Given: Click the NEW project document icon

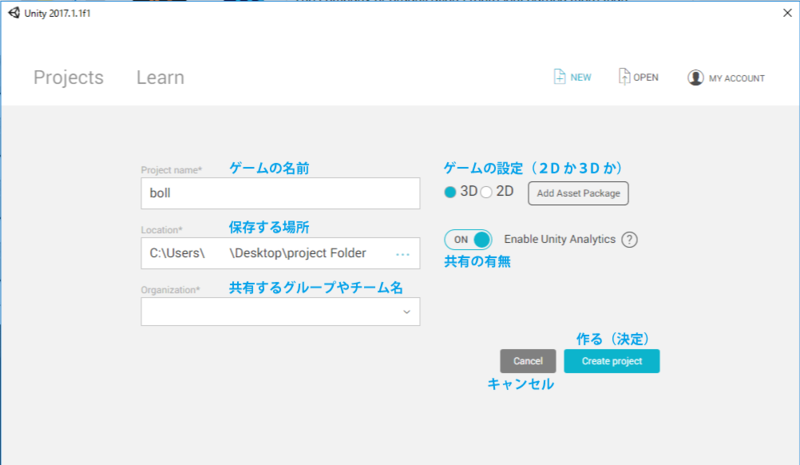Looking at the screenshot, I should 559,77.
